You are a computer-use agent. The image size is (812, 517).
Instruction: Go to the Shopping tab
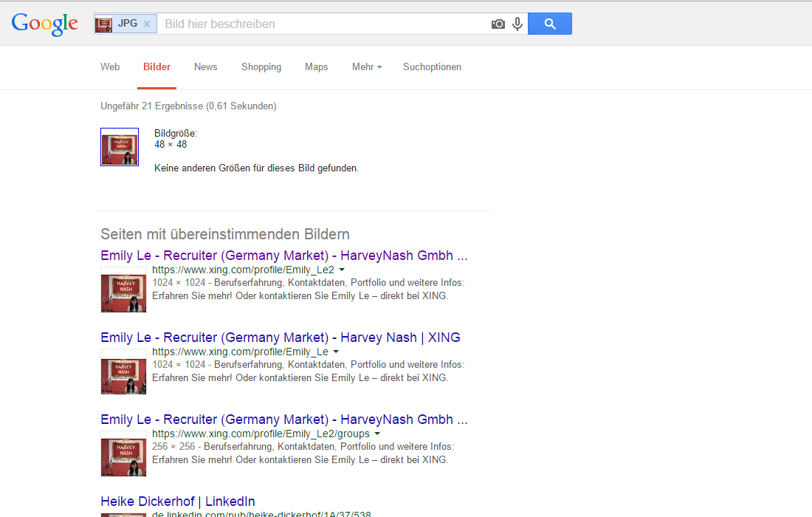coord(261,66)
